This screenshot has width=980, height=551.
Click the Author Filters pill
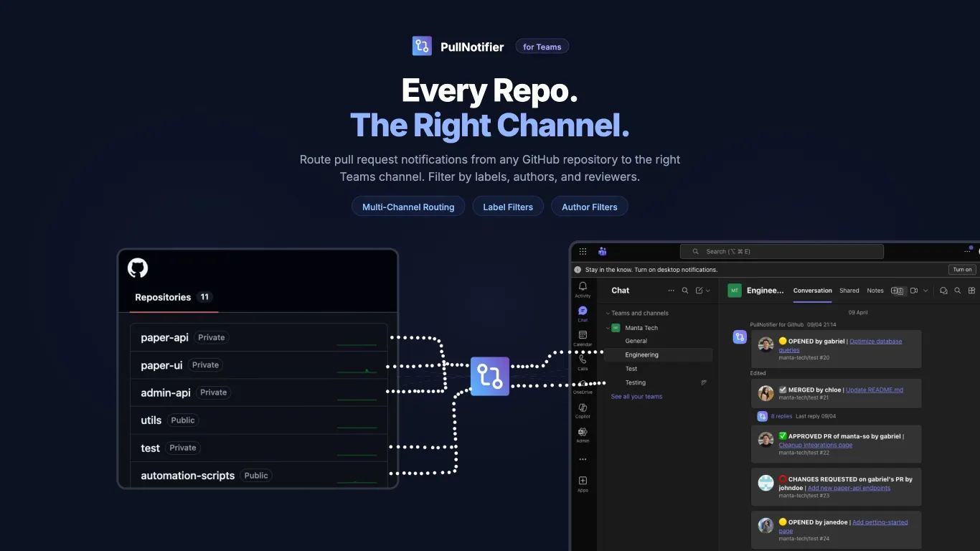[590, 207]
